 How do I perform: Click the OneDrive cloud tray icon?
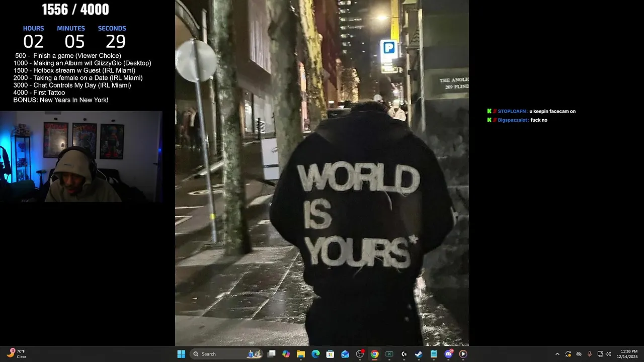pyautogui.click(x=579, y=354)
